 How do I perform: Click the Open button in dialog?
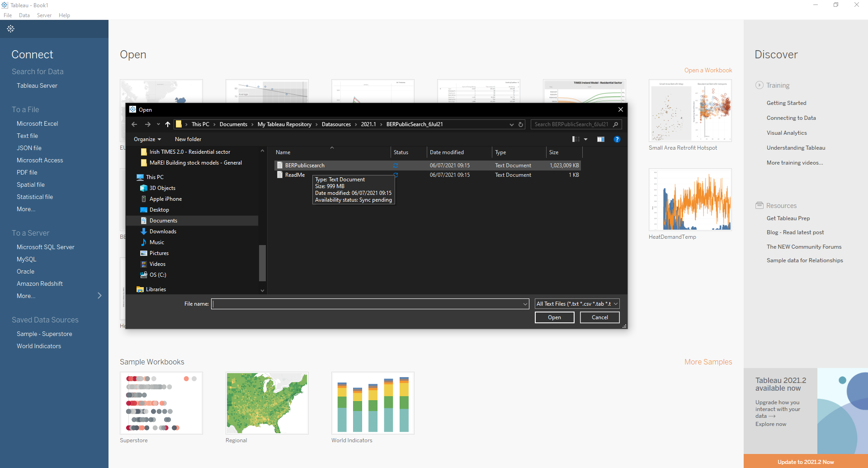coord(554,317)
